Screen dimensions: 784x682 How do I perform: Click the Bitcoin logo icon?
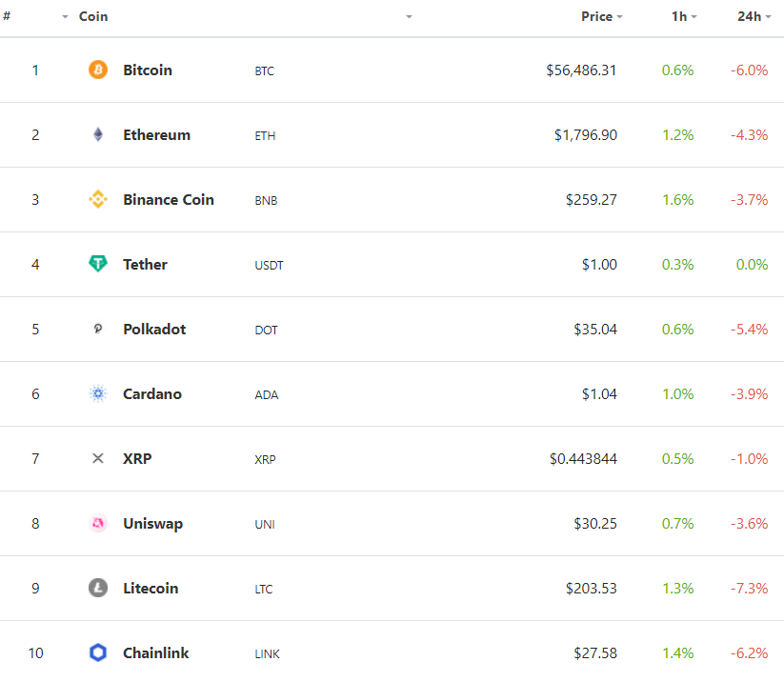click(x=98, y=70)
